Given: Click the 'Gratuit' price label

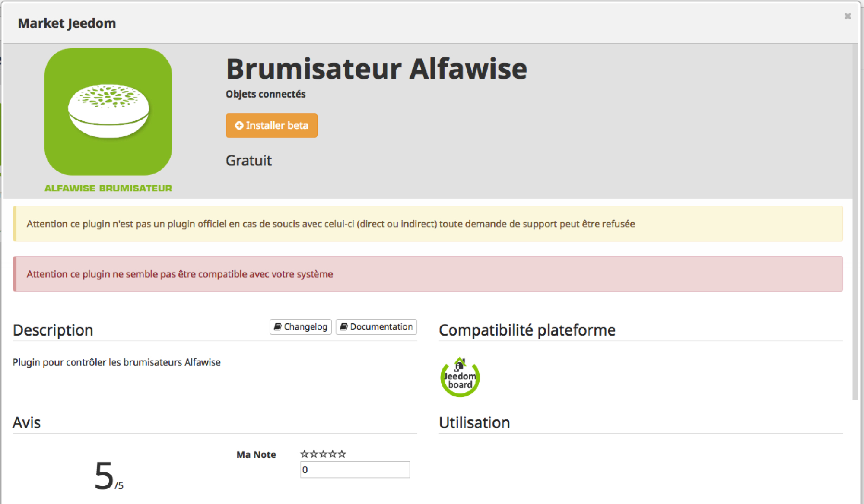Looking at the screenshot, I should tap(249, 161).
